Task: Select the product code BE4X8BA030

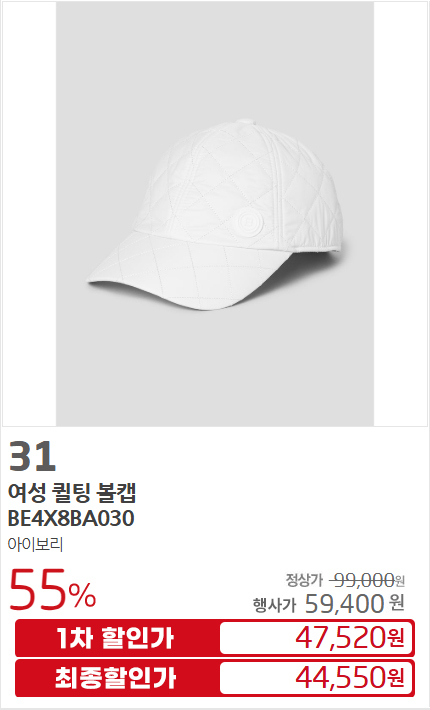Action: [71, 518]
